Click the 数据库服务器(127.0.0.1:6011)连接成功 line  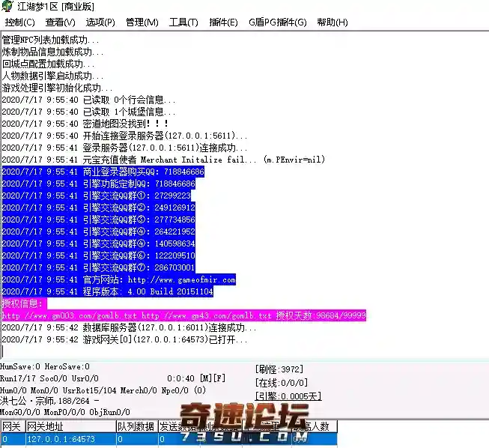click(129, 327)
